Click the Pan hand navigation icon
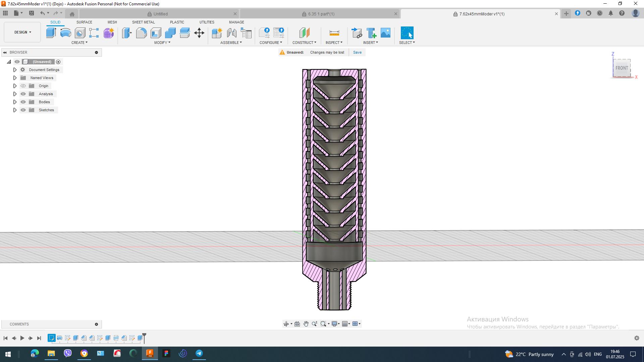The width and height of the screenshot is (644, 362). (x=306, y=324)
